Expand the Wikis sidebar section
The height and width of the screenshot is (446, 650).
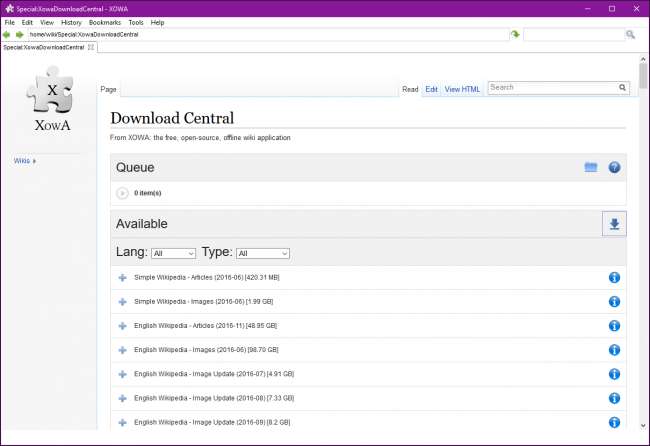point(25,160)
